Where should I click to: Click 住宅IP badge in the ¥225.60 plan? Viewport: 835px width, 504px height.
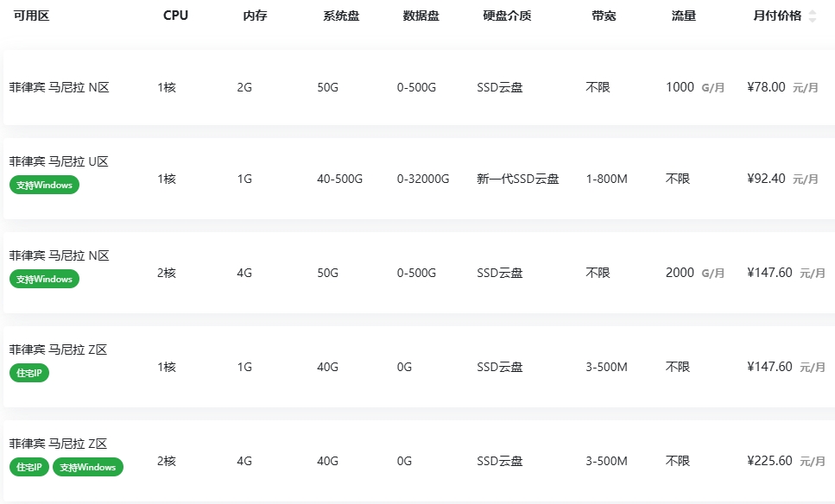[x=29, y=467]
